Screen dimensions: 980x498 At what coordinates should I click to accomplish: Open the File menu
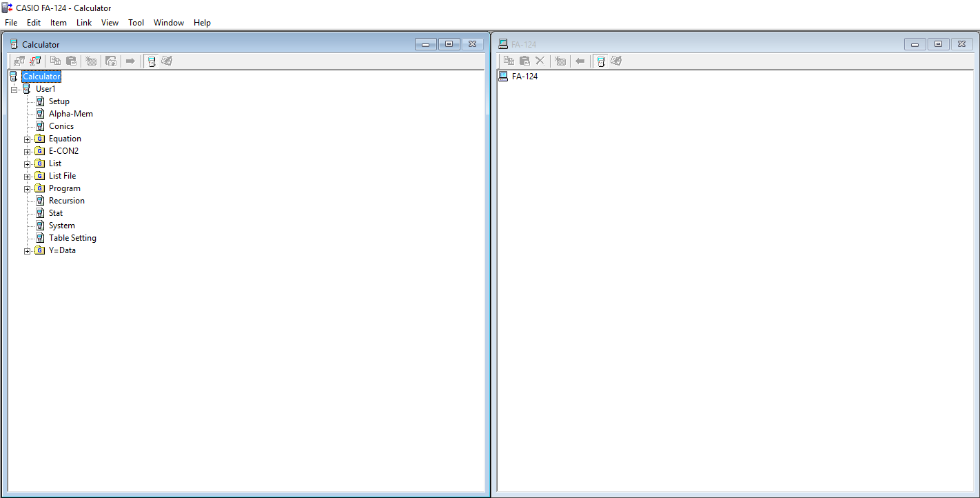click(x=11, y=23)
